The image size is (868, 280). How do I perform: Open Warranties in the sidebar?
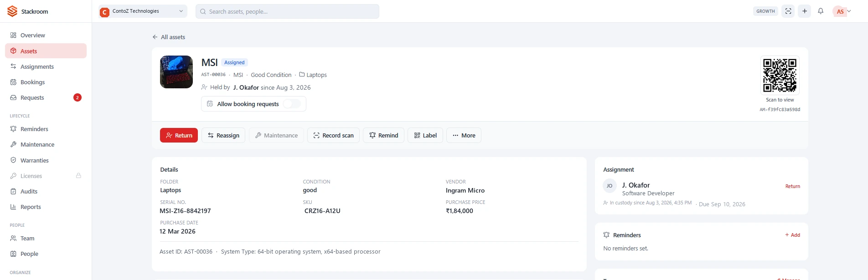[46, 160]
